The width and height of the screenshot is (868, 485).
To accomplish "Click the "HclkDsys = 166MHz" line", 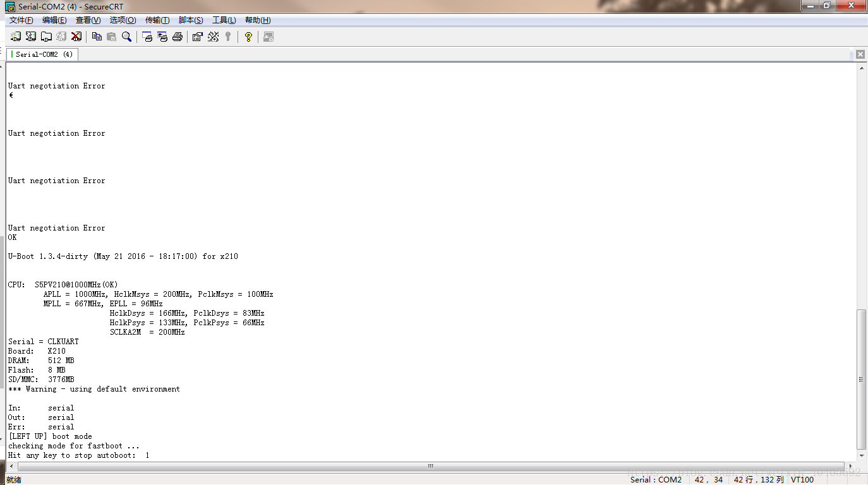I will [187, 313].
